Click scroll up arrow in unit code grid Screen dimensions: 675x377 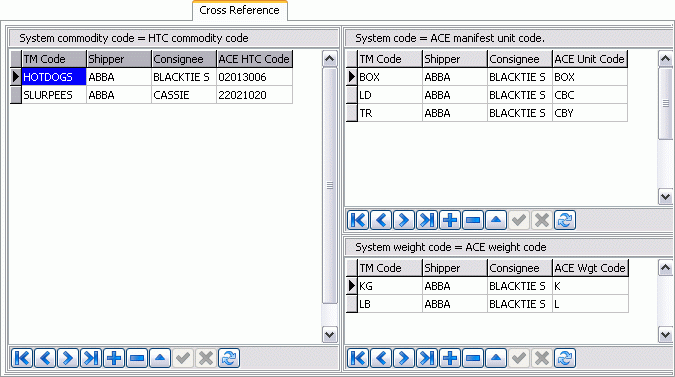pos(666,59)
